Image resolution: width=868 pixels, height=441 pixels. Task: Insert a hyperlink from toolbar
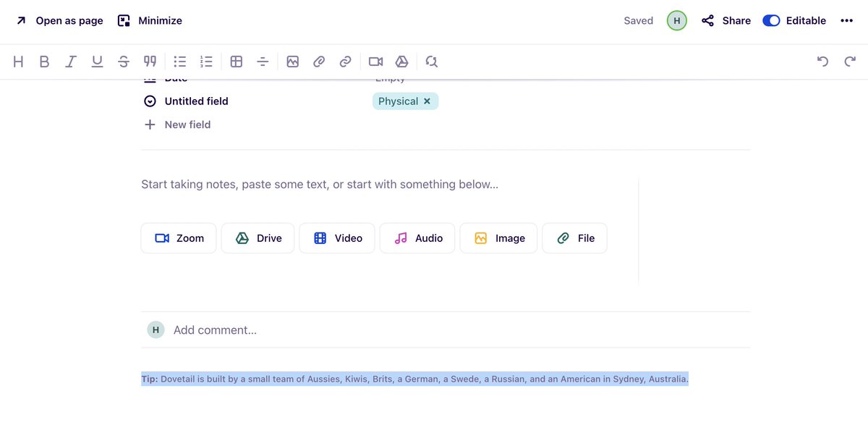[x=345, y=62]
